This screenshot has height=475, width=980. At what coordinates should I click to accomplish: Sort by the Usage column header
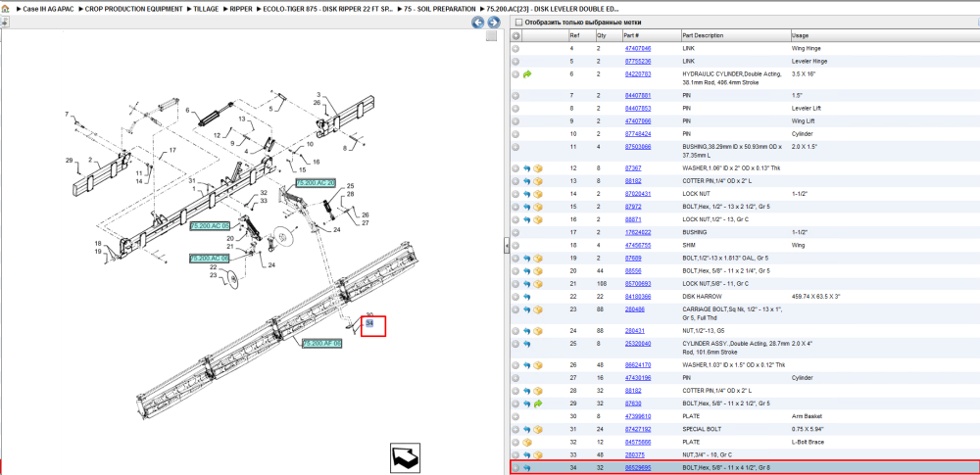(x=884, y=35)
